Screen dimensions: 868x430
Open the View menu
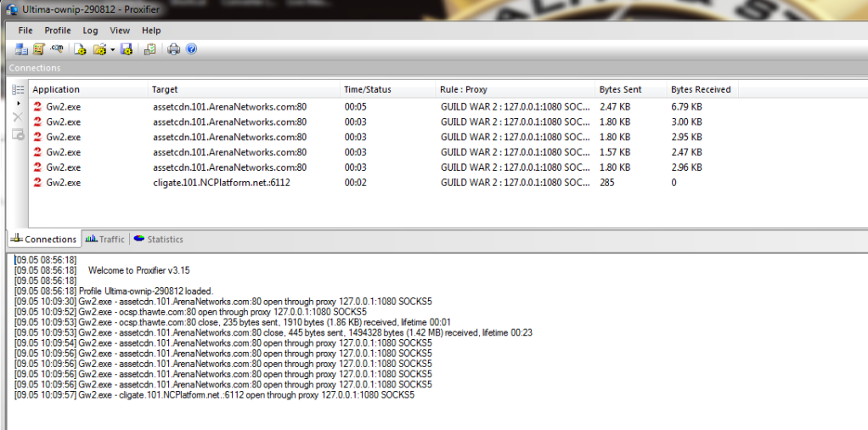120,31
